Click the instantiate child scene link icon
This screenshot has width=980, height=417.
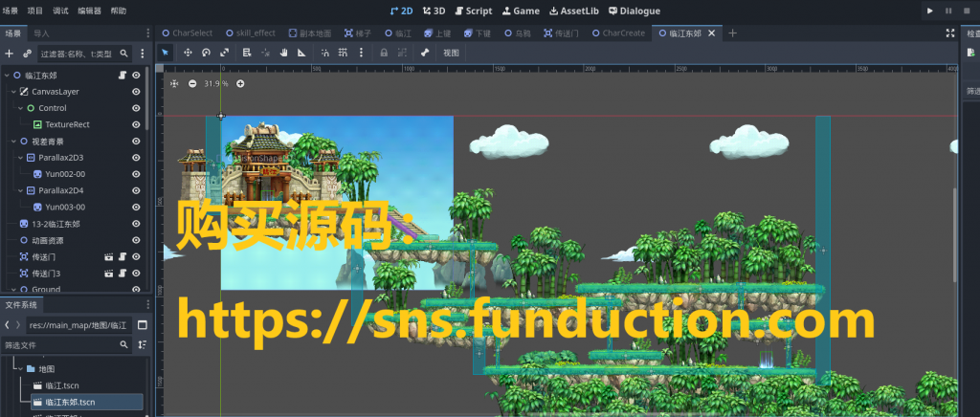[x=28, y=54]
